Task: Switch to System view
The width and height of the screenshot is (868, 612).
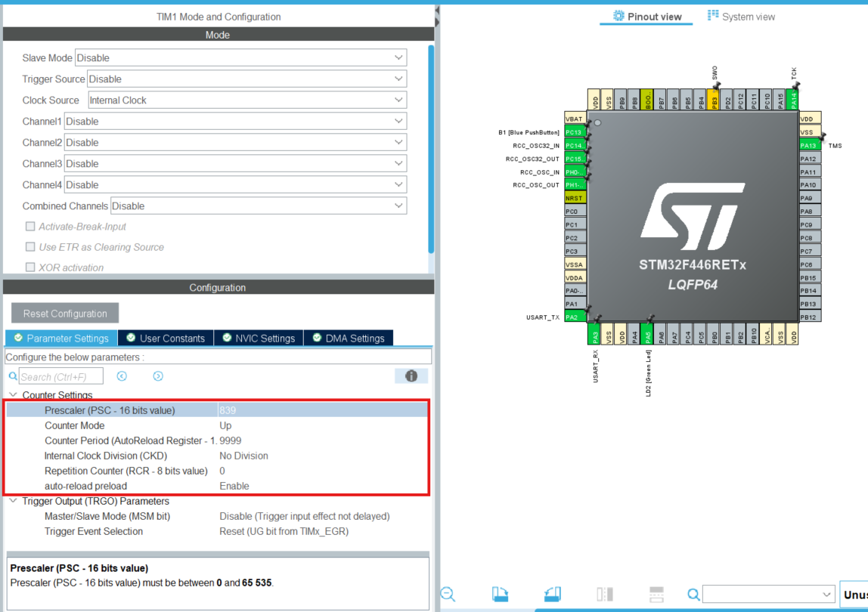Action: (741, 17)
